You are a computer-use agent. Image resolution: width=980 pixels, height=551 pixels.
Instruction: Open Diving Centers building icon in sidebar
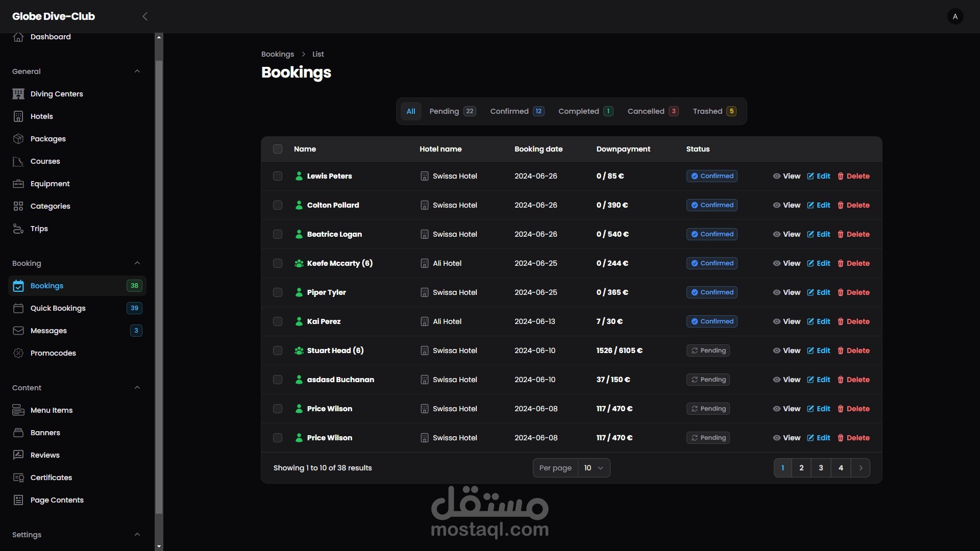(18, 94)
